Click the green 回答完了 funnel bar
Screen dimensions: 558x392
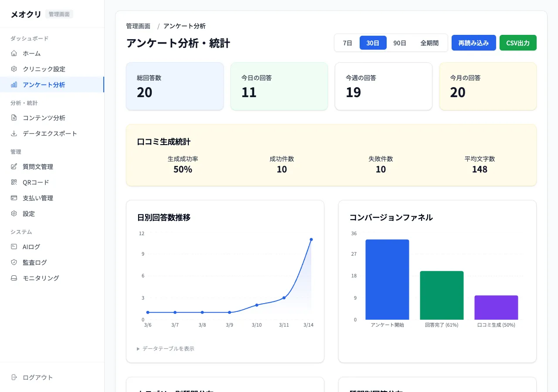coord(442,295)
